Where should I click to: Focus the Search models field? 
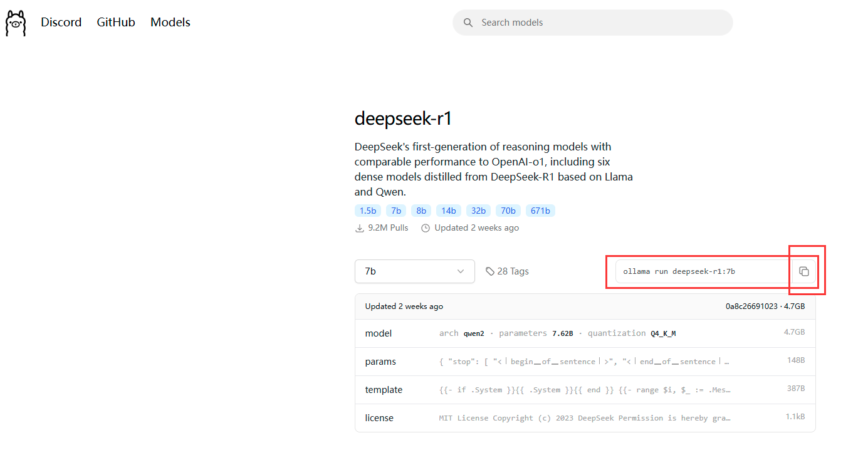[602, 23]
